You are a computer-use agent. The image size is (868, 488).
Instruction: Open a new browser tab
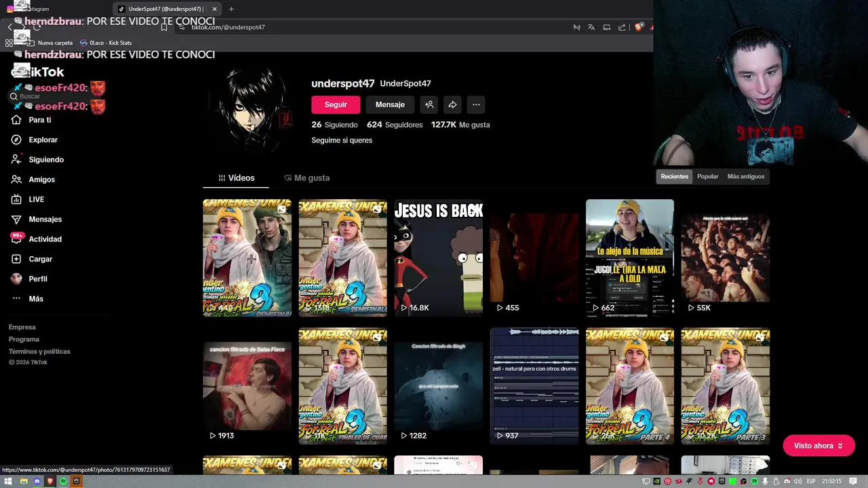pyautogui.click(x=231, y=9)
